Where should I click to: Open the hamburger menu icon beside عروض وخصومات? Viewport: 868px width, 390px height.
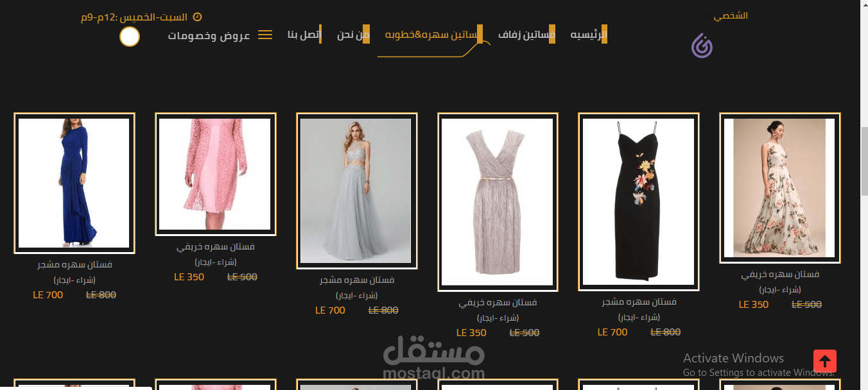click(265, 35)
